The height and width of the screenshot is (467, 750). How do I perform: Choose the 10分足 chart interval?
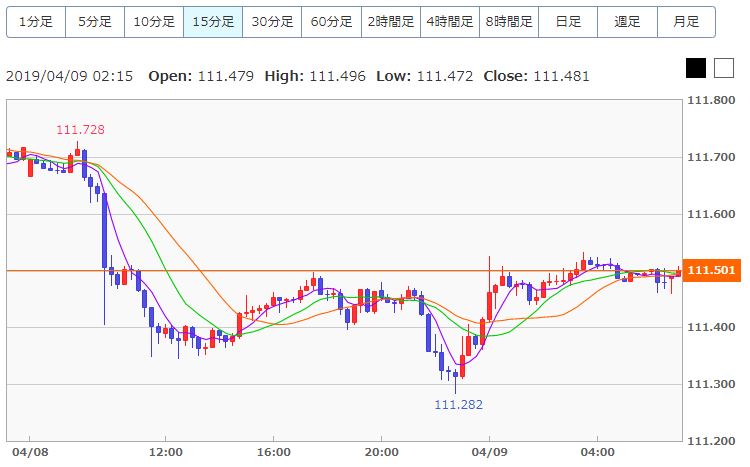click(x=154, y=22)
